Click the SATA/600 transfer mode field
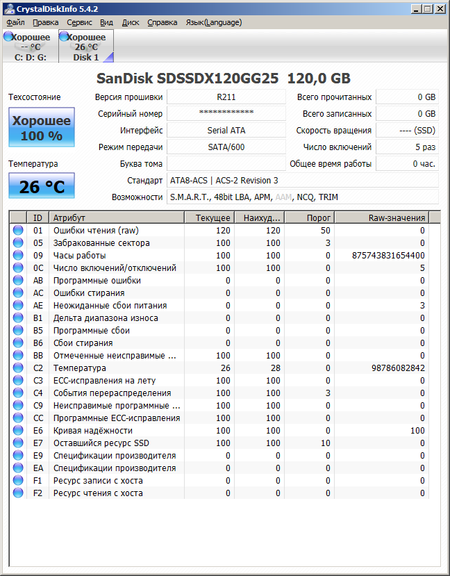 (226, 147)
